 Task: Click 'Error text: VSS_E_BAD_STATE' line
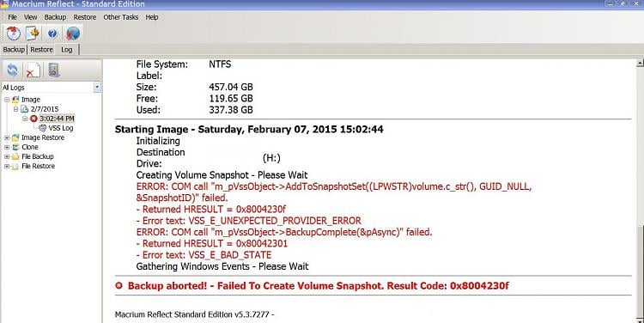(204, 255)
